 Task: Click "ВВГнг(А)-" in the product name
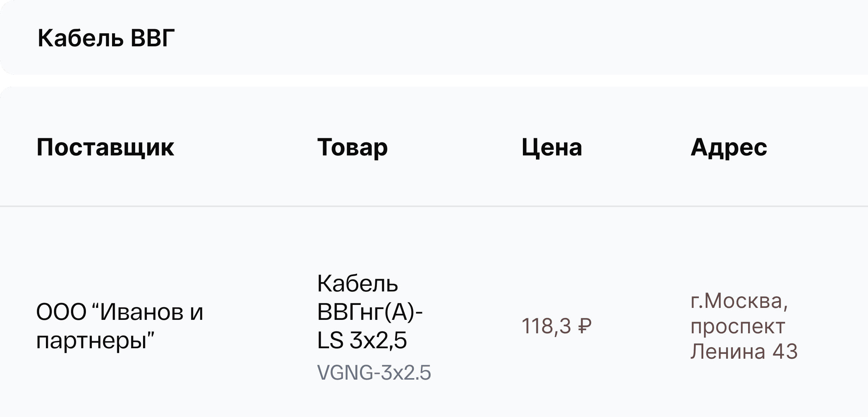369,312
